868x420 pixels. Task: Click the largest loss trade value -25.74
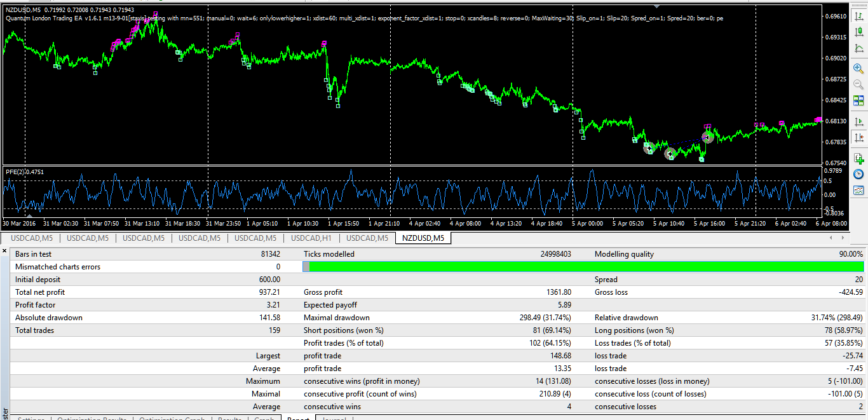852,356
